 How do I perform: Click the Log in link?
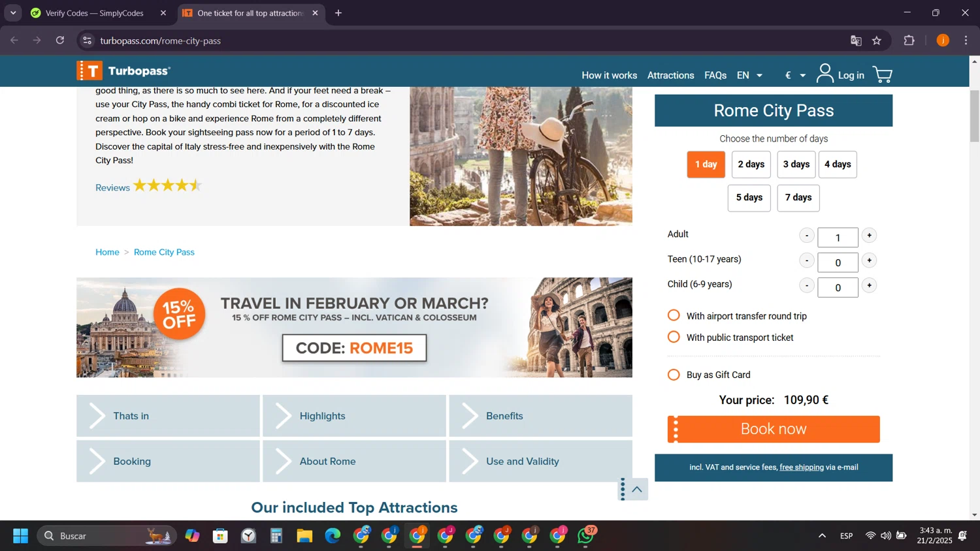pyautogui.click(x=851, y=75)
